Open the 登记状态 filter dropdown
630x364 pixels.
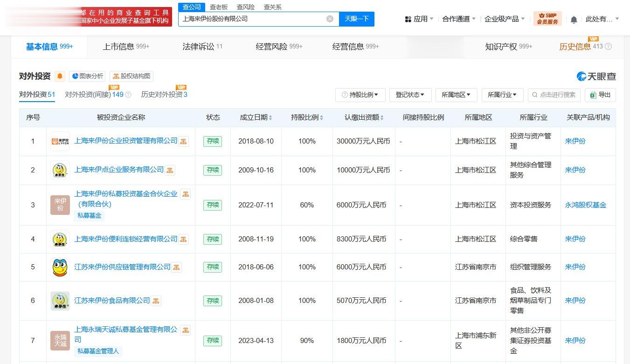tap(410, 95)
